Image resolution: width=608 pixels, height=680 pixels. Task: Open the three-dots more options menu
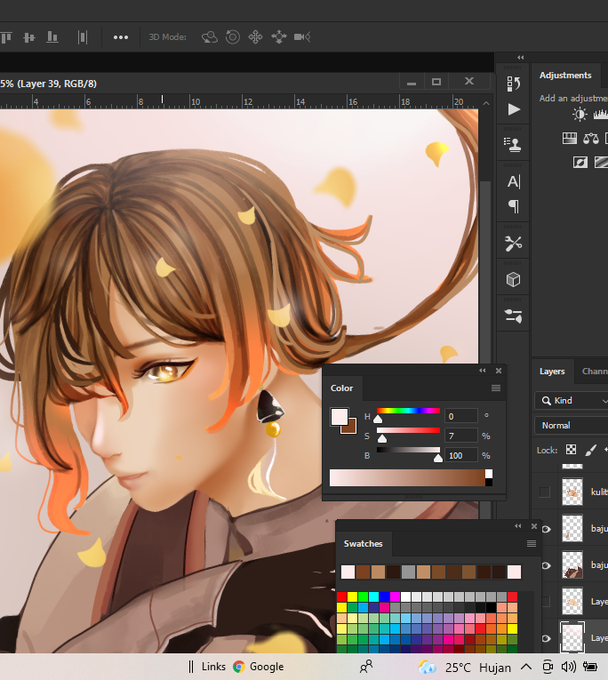pos(121,37)
